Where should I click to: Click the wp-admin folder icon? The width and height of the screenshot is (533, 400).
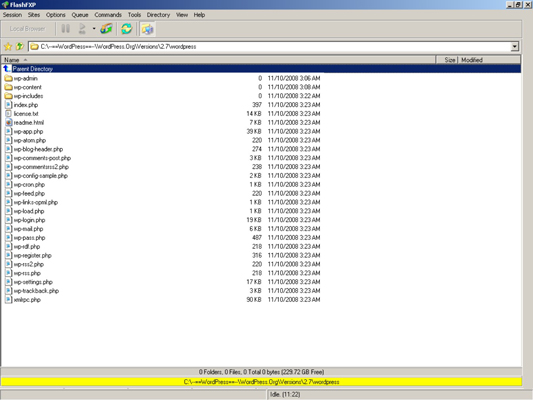[x=8, y=78]
